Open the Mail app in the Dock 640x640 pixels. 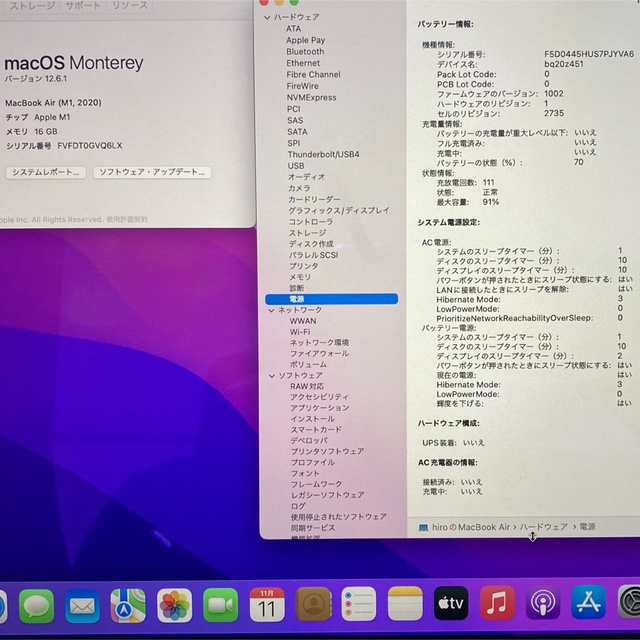click(x=82, y=606)
